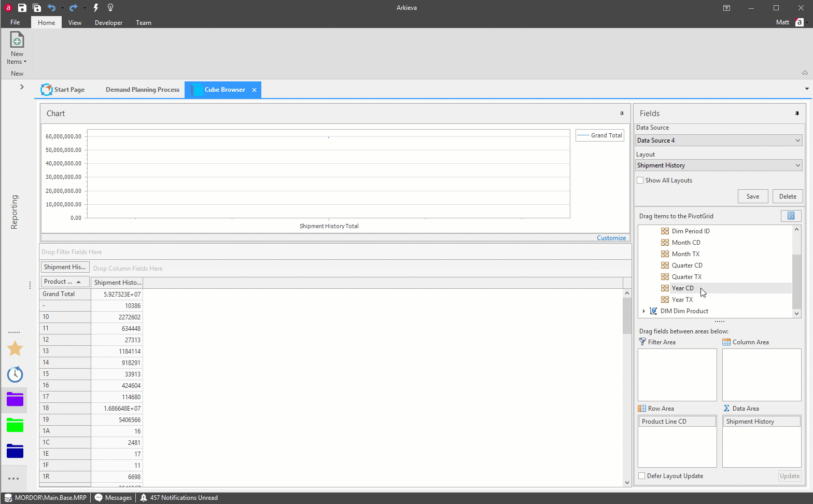The width and height of the screenshot is (813, 504).
Task: Click the ribbon display options icon
Action: tap(726, 8)
